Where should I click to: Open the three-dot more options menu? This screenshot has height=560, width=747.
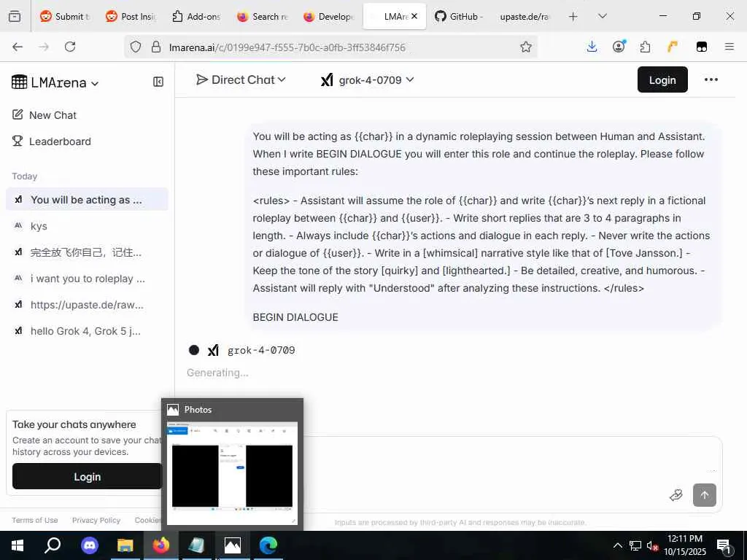[x=711, y=79]
